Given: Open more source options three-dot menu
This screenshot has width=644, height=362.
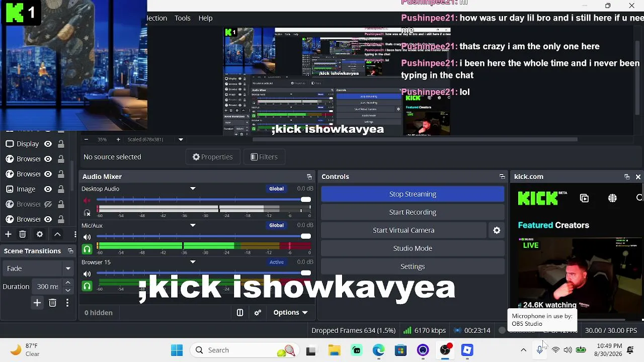Looking at the screenshot, I should pyautogui.click(x=75, y=234).
